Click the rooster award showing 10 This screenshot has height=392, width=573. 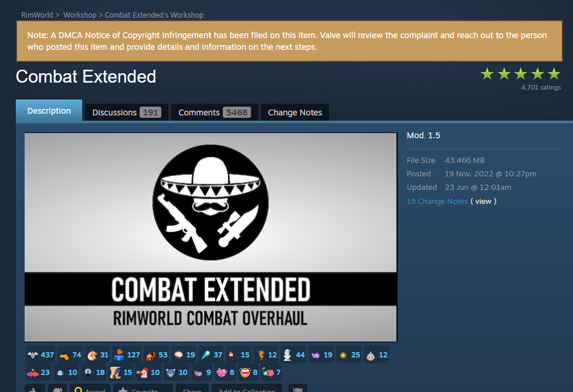[148, 372]
